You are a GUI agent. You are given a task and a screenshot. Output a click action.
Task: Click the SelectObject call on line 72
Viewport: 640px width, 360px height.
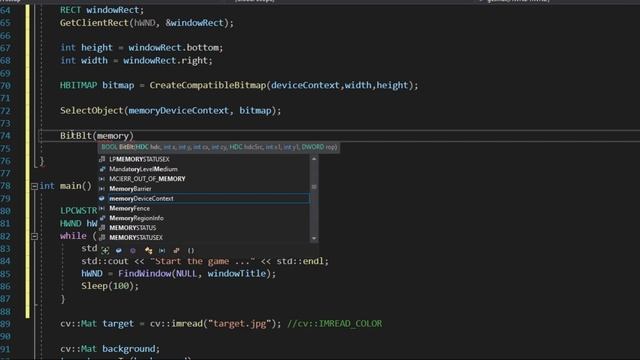[91, 111]
